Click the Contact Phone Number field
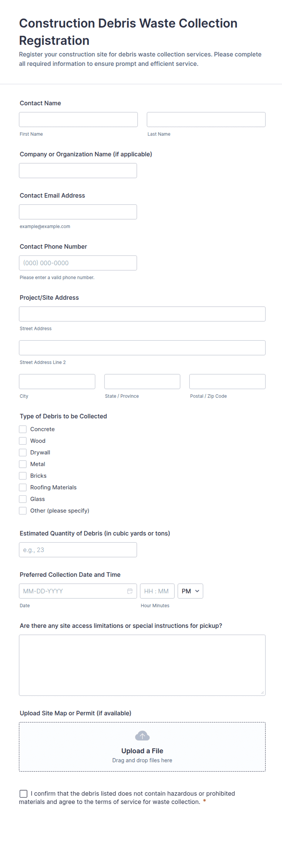 [x=78, y=263]
